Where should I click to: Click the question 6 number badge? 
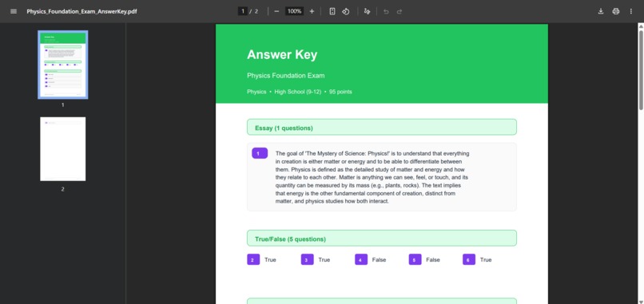click(x=469, y=259)
